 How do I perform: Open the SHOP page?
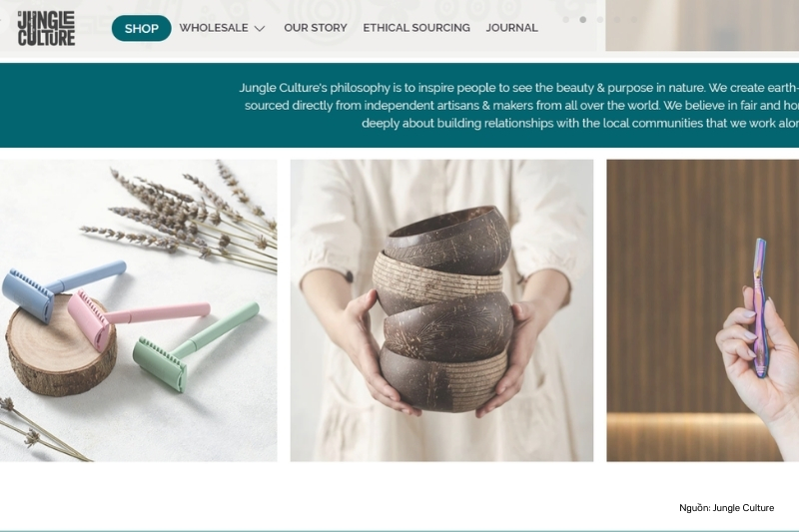tap(141, 28)
